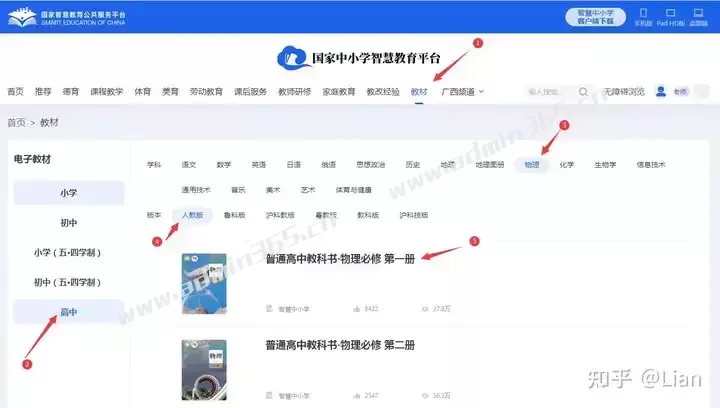Filter by 历史 subject
The height and width of the screenshot is (408, 720).
pos(413,164)
